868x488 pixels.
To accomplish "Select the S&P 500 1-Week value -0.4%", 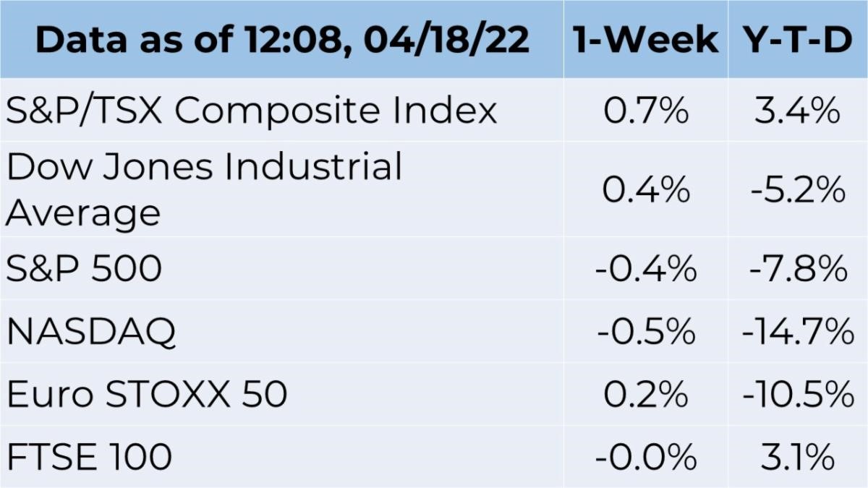I will point(646,269).
